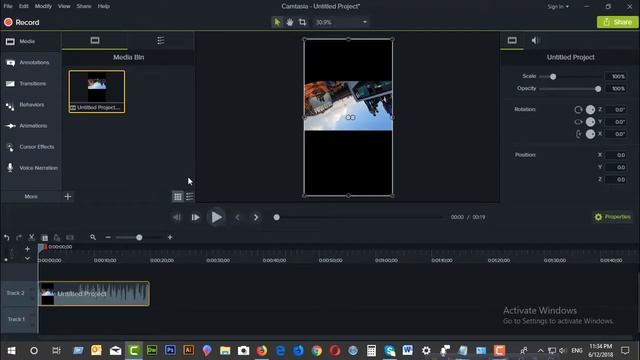
Task: Open Visual Properties tab in right panel
Action: (512, 40)
